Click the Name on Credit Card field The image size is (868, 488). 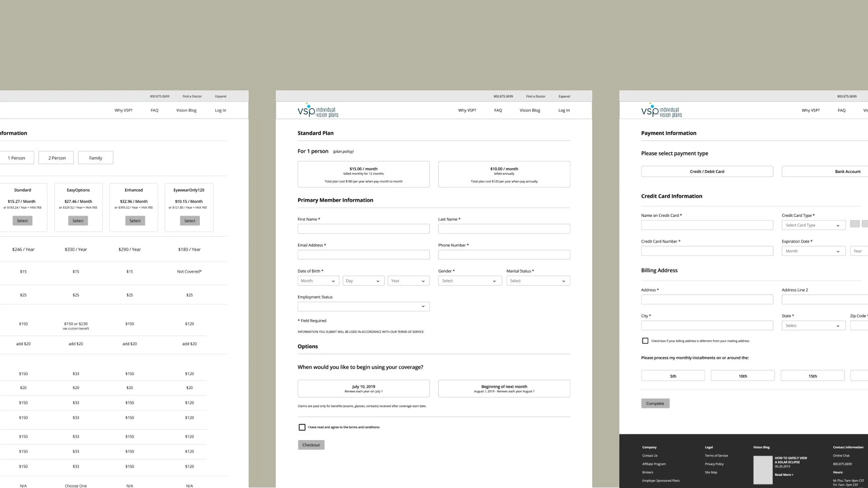(707, 225)
